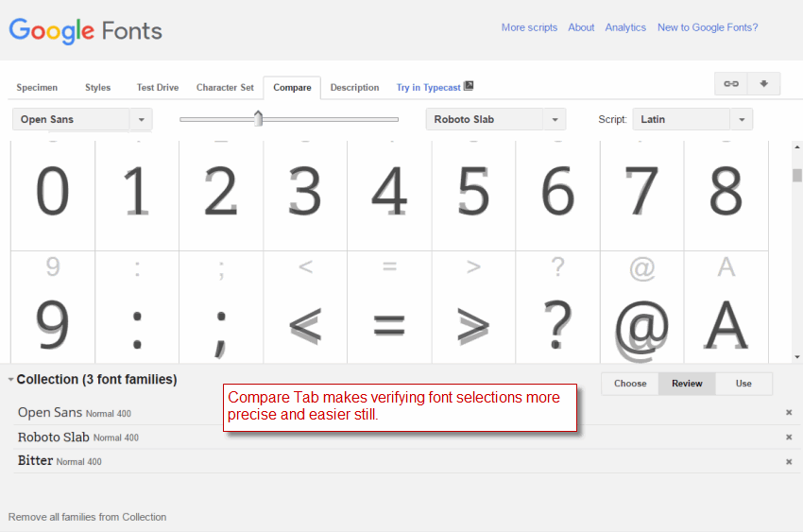This screenshot has width=803, height=532.
Task: Click the glyph cell for digit 6
Action: click(x=557, y=196)
